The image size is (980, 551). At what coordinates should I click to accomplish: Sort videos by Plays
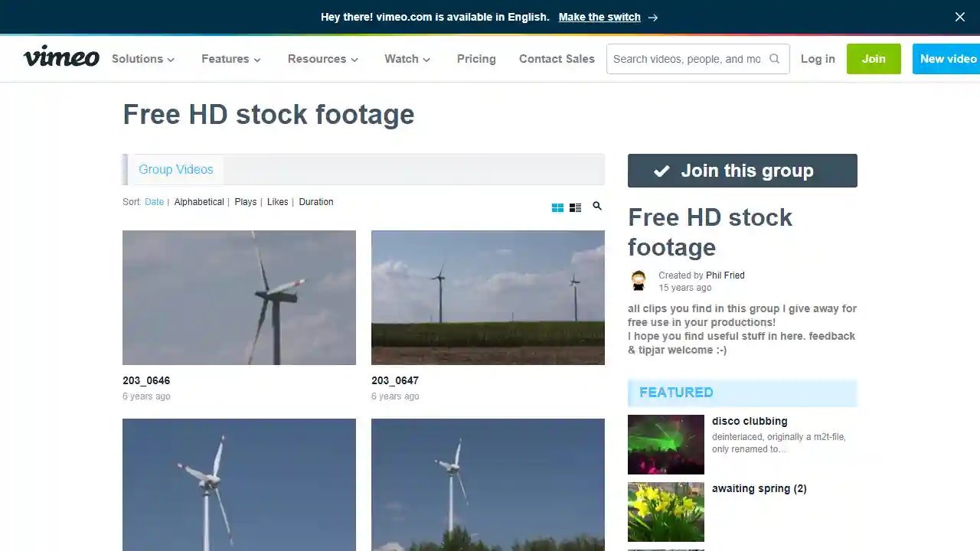(245, 201)
